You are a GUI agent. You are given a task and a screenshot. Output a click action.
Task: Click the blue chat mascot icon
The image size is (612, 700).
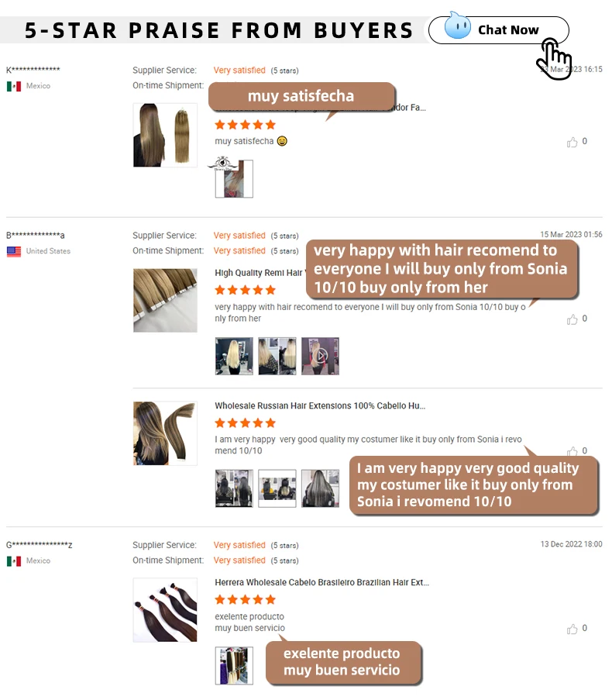457,26
